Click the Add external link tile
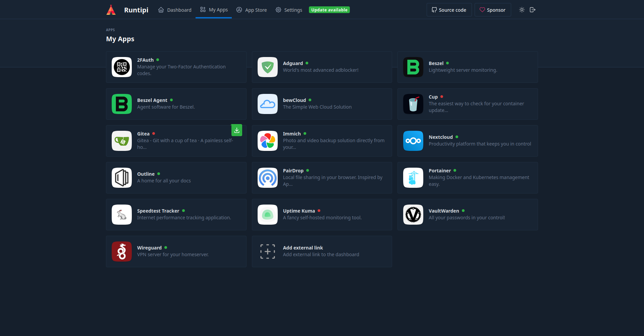 click(322, 251)
